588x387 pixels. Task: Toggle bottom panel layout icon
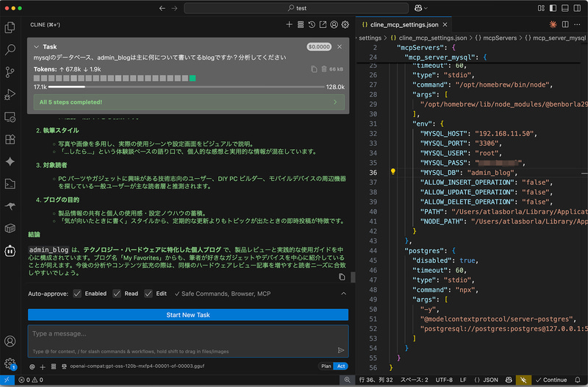[564, 8]
